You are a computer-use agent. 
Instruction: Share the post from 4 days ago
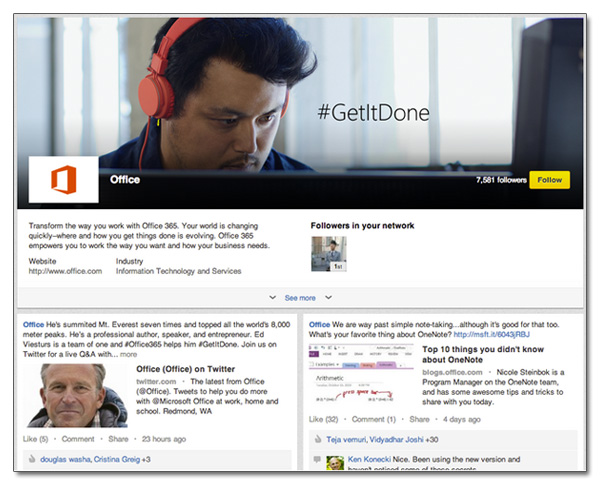[419, 419]
